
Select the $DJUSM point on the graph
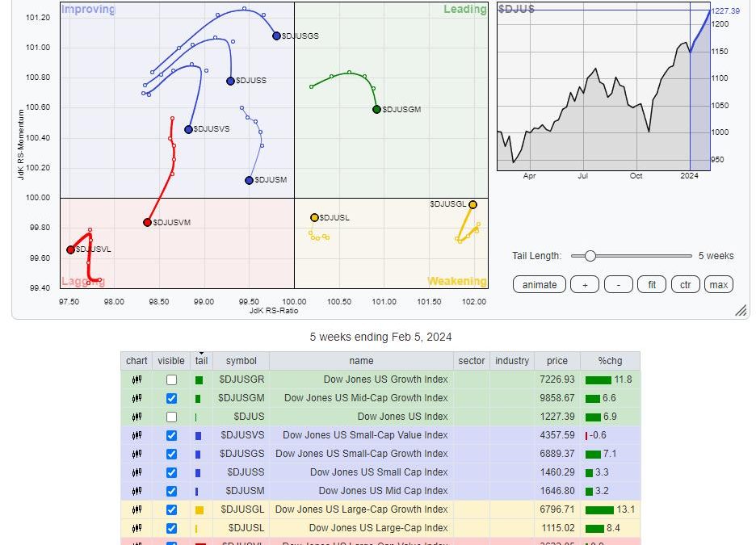(x=249, y=180)
